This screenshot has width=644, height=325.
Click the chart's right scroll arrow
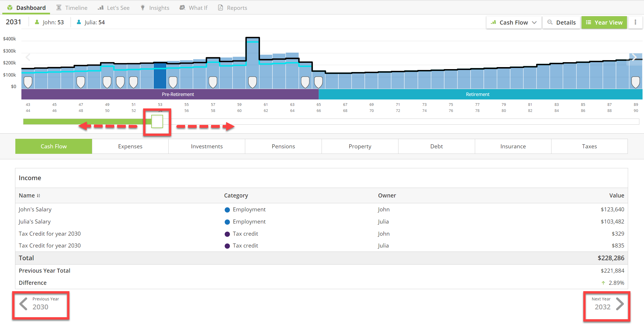click(634, 57)
